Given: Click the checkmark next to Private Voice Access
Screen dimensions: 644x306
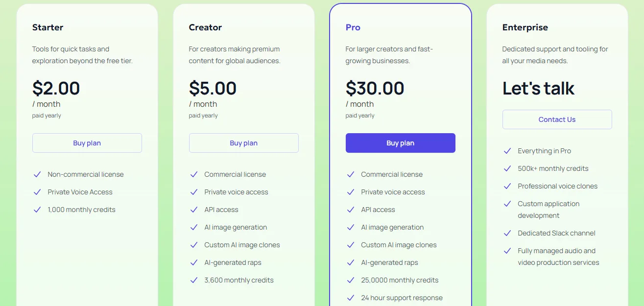Looking at the screenshot, I should tap(37, 192).
